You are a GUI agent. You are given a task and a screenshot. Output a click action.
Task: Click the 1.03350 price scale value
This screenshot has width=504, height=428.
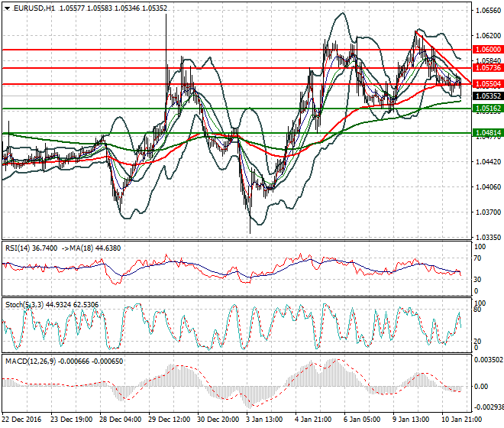488,237
